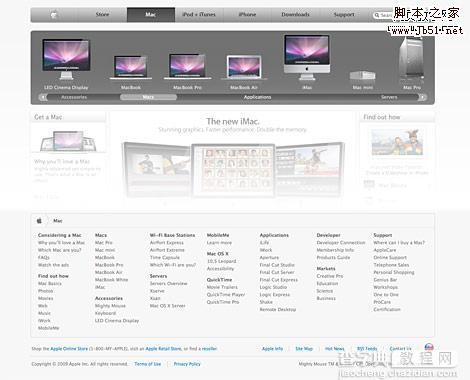This screenshot has height=380, width=470.
Task: Click the country flag icon in the footer
Action: click(x=429, y=347)
